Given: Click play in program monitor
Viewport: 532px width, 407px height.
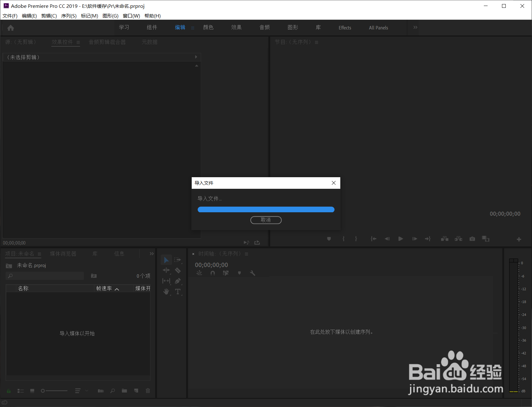Looking at the screenshot, I should 401,239.
